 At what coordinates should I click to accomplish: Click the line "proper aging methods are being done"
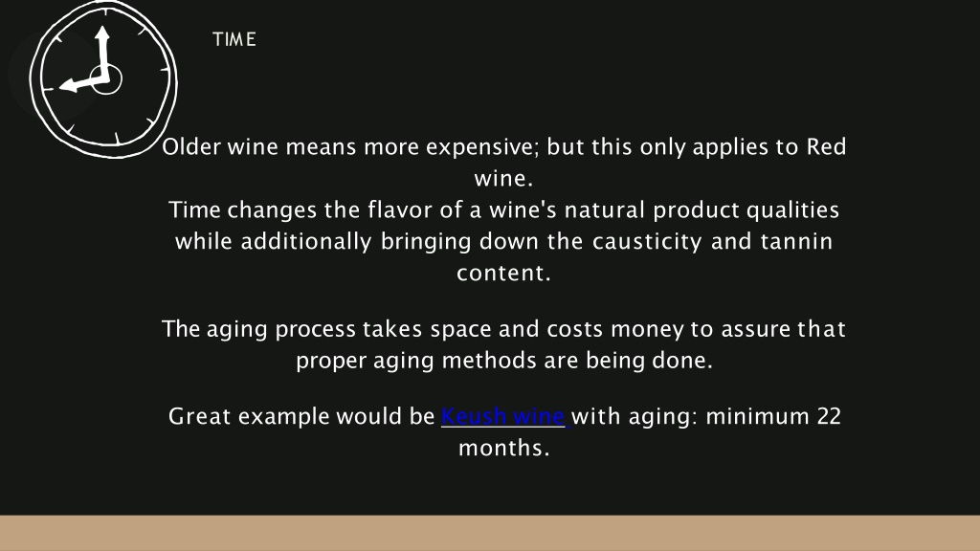coord(503,360)
